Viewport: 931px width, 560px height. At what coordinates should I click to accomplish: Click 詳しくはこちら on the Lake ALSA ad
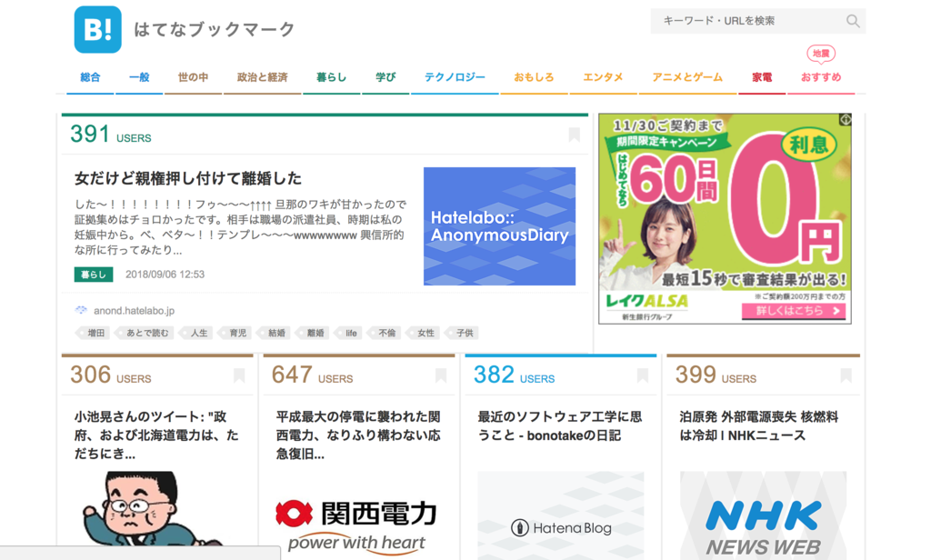793,311
